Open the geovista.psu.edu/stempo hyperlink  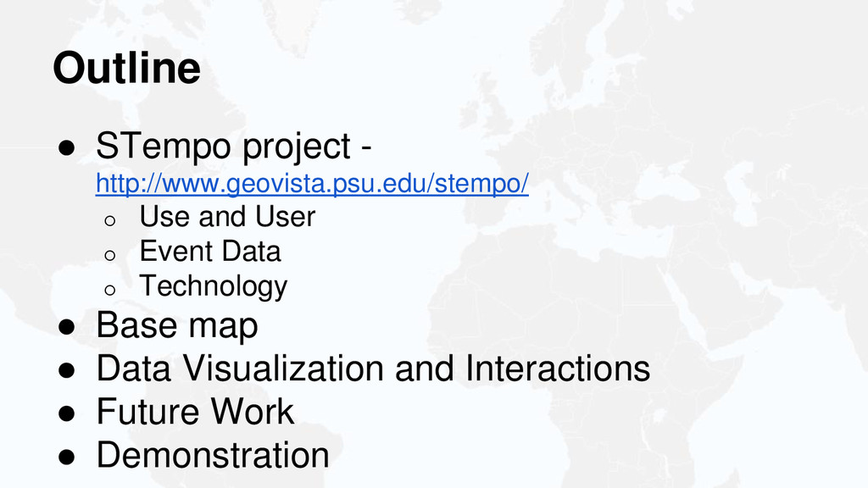click(312, 184)
